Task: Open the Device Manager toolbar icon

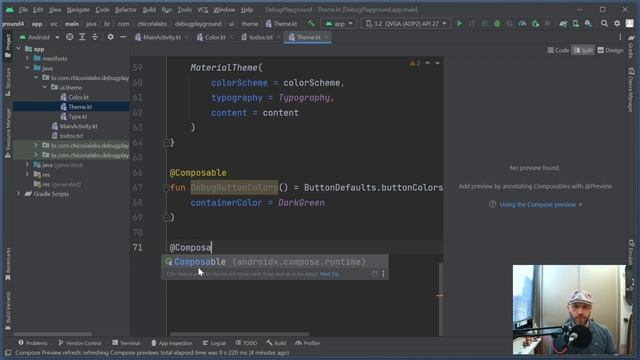Action: pyautogui.click(x=576, y=24)
